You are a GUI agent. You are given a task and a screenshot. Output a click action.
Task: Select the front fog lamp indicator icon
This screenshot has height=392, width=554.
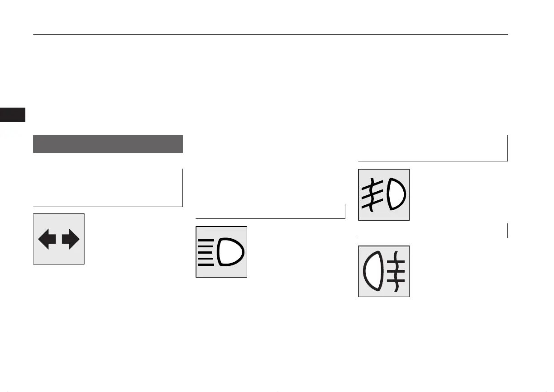(x=384, y=195)
